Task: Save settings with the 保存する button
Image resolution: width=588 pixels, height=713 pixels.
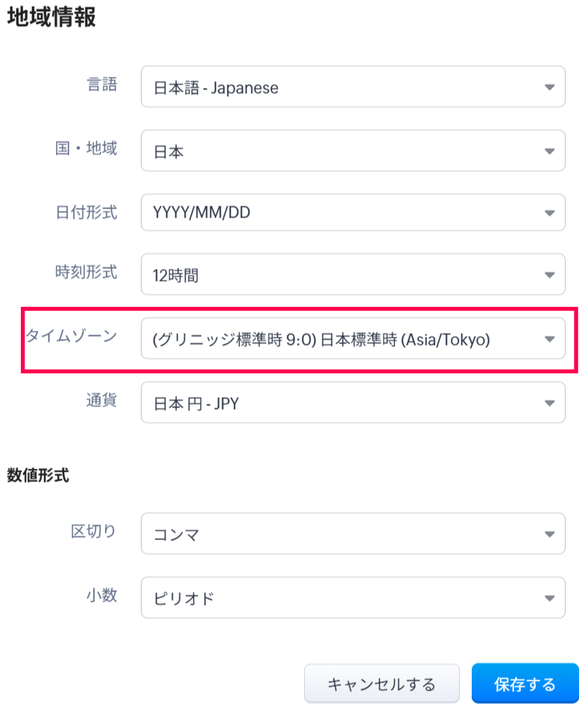Action: pos(525,684)
